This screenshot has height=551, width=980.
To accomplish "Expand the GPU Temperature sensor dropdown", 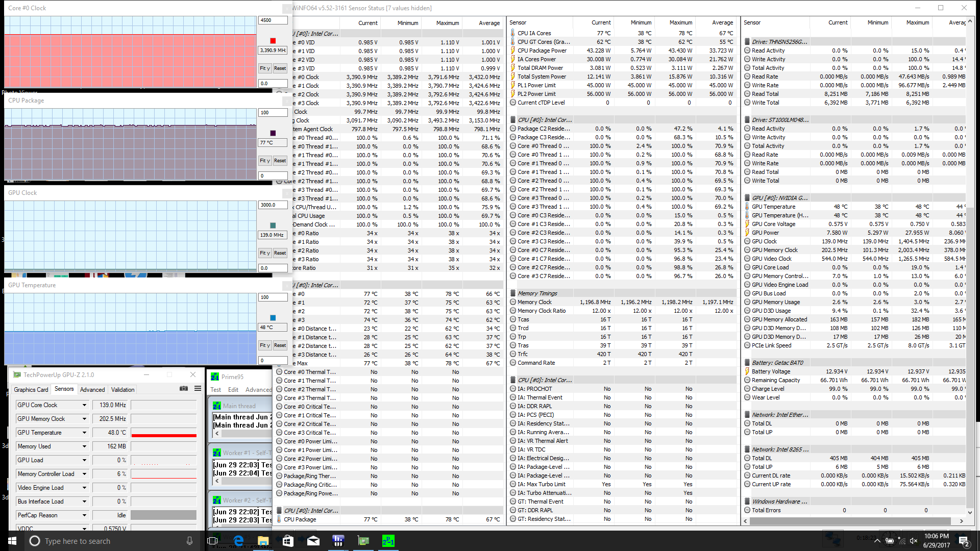I will (84, 433).
